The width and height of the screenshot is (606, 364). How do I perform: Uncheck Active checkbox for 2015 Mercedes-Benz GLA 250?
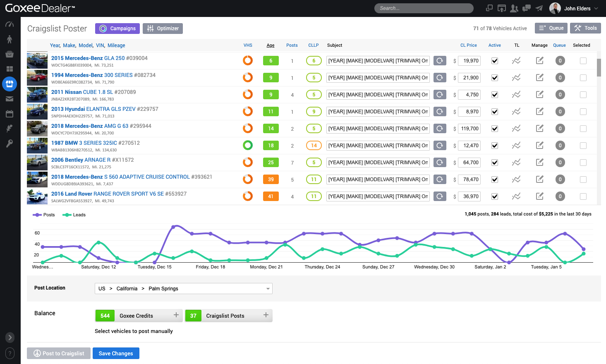point(494,61)
